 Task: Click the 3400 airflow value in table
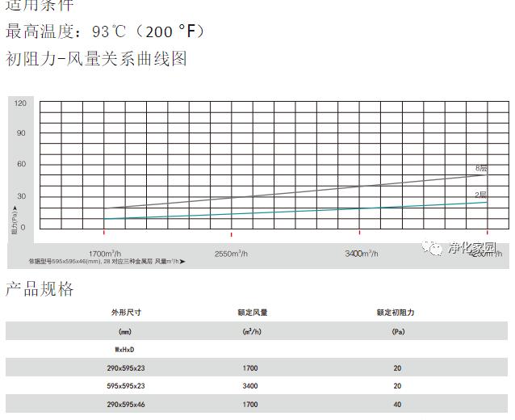(250, 386)
